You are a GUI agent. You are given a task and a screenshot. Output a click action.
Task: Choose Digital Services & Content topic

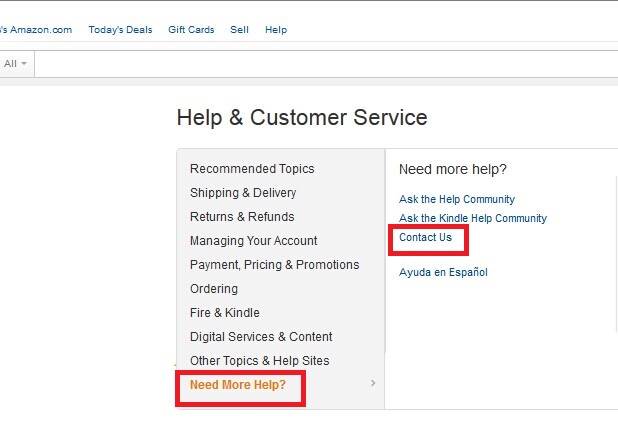[261, 337]
